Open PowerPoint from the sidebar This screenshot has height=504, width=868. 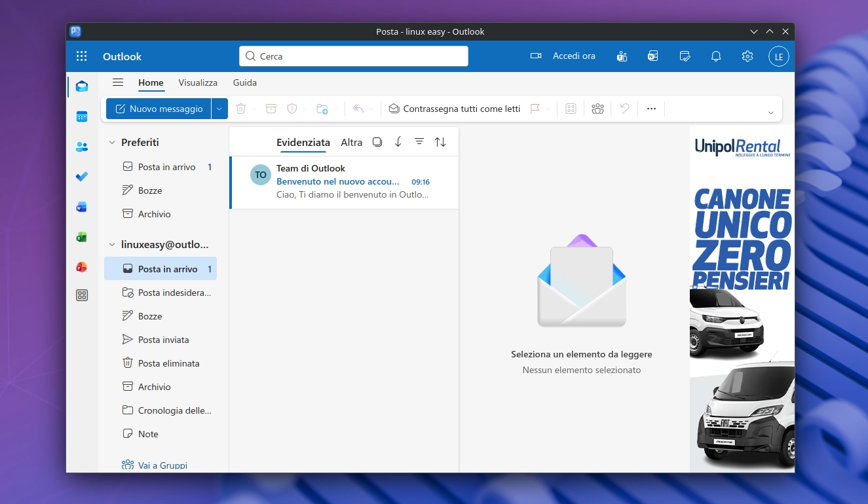[81, 267]
